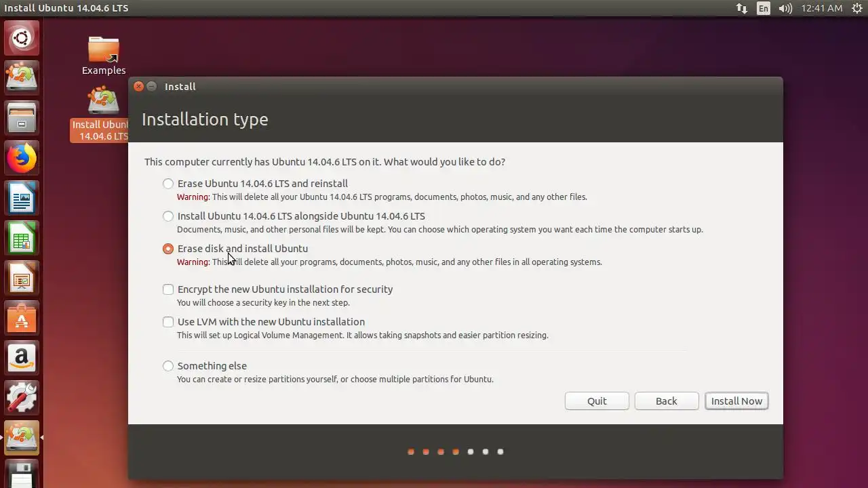Click the Quit button

tap(597, 401)
